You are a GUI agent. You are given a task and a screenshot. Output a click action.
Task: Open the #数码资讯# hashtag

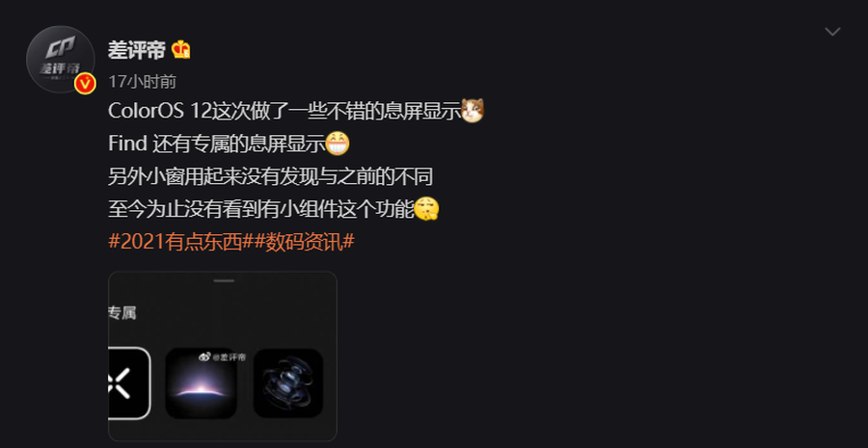coord(304,242)
